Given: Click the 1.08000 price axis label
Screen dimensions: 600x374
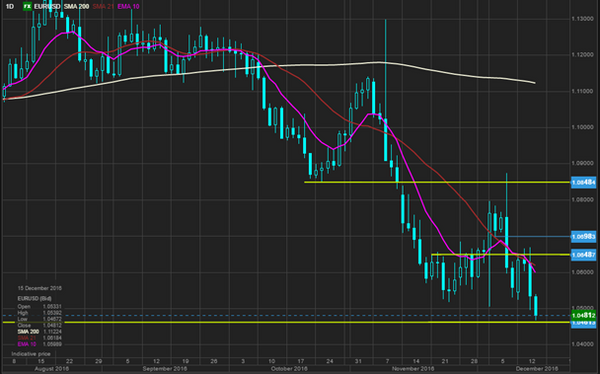Looking at the screenshot, I should tap(582, 200).
